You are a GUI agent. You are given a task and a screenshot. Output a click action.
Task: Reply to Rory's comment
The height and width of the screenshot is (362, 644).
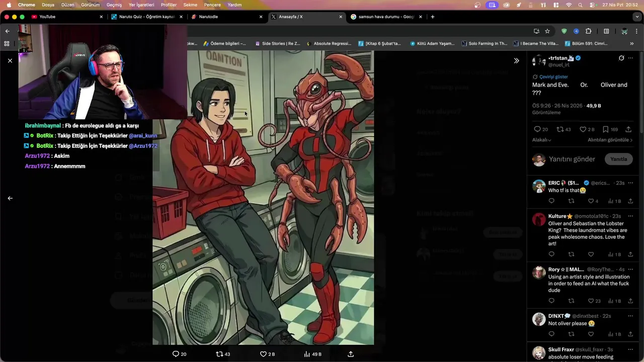[551, 301]
